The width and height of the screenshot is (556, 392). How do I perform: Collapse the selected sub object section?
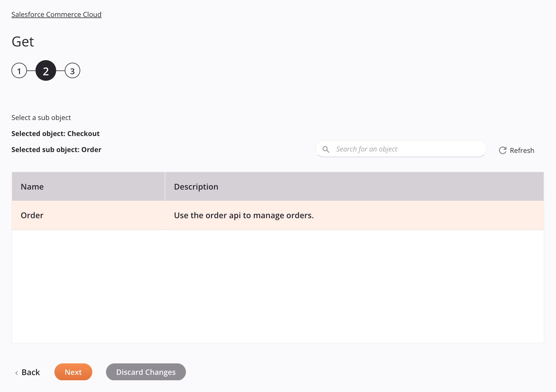pyautogui.click(x=56, y=149)
